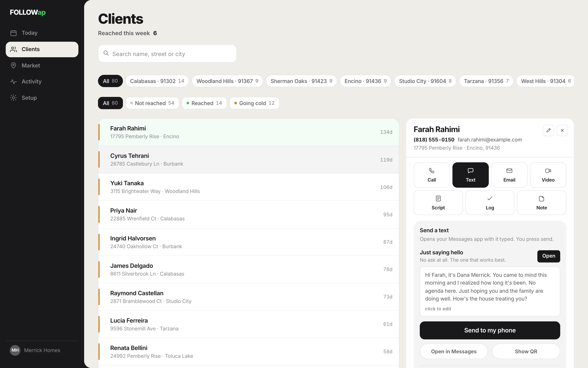Screen dimensions: 588x368
Task: Open Priya Nair client row
Action: pos(248,215)
